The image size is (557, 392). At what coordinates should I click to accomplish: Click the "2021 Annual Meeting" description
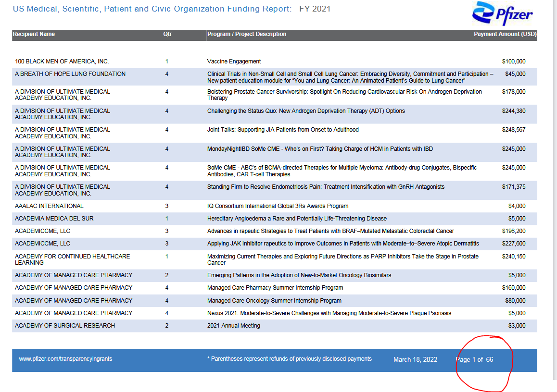[x=234, y=325]
